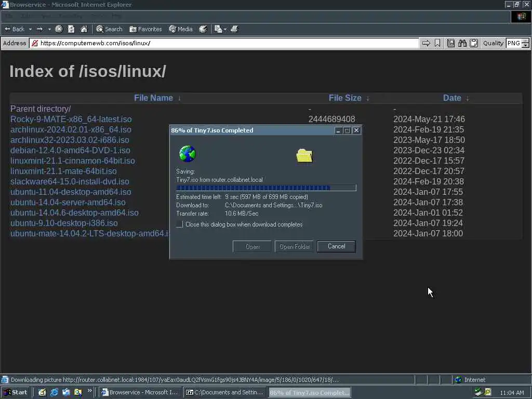532x399 pixels.
Task: Sort listing by Date header
Action: [452, 98]
